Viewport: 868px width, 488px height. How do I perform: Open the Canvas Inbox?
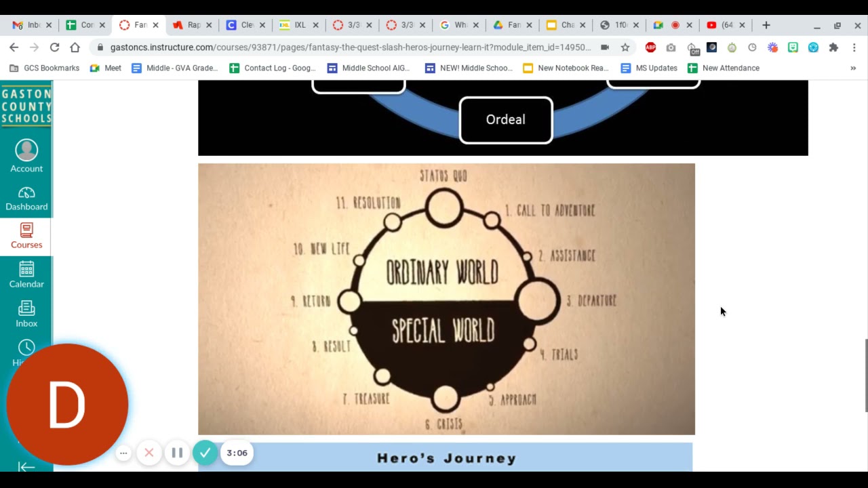[26, 314]
